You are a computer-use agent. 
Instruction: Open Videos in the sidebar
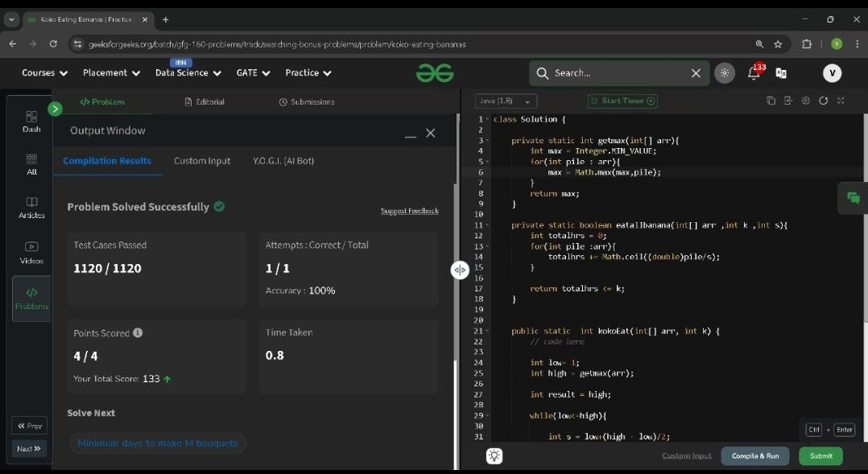[x=31, y=253]
